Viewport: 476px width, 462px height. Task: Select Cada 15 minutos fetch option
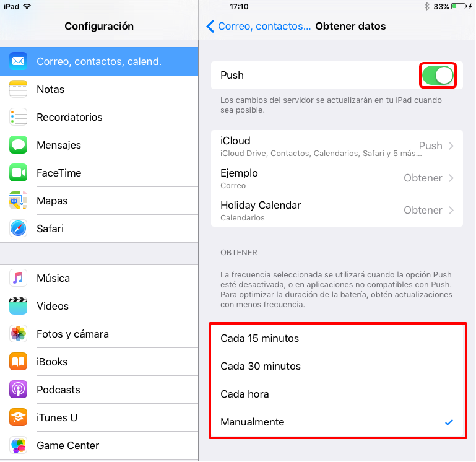point(337,338)
